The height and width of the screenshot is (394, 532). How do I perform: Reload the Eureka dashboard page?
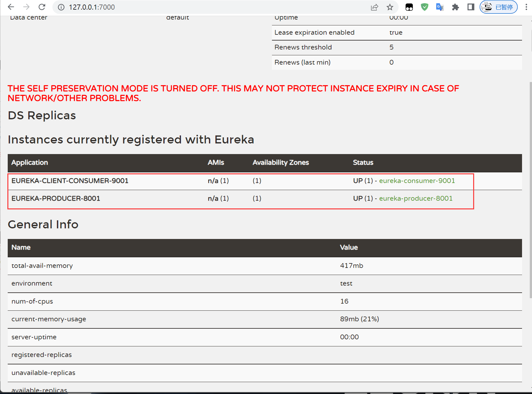pyautogui.click(x=42, y=7)
